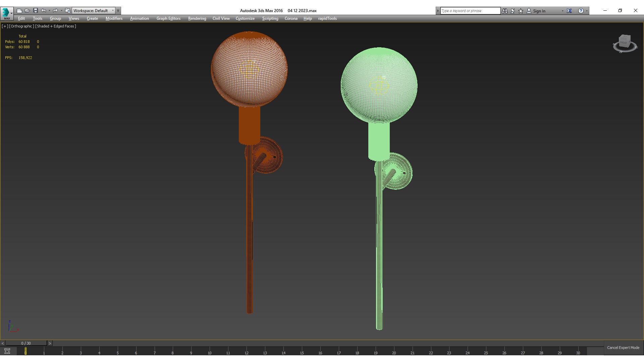Screen dimensions: 644x362
Task: Expand the Help question mark dropdown arrow
Action: tap(587, 11)
